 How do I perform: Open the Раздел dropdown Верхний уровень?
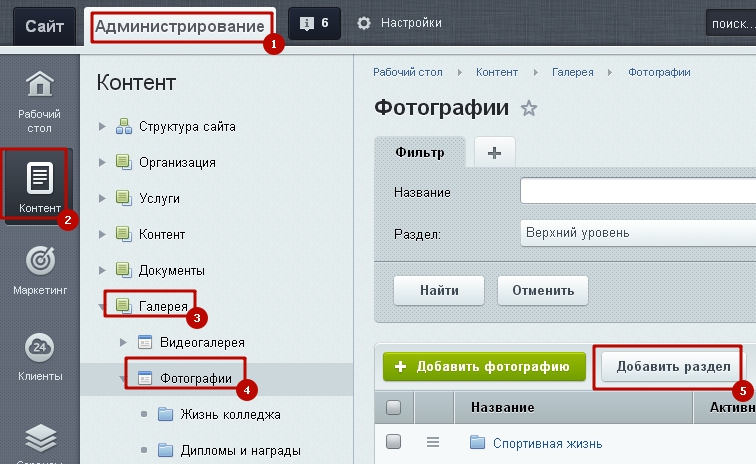coord(637,232)
